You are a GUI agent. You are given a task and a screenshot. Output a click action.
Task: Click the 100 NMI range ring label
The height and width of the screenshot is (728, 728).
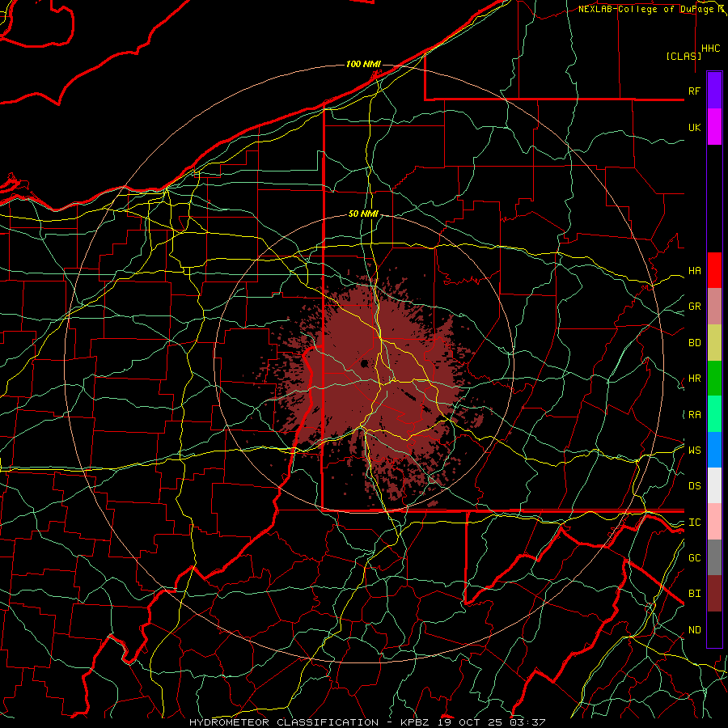click(x=363, y=64)
